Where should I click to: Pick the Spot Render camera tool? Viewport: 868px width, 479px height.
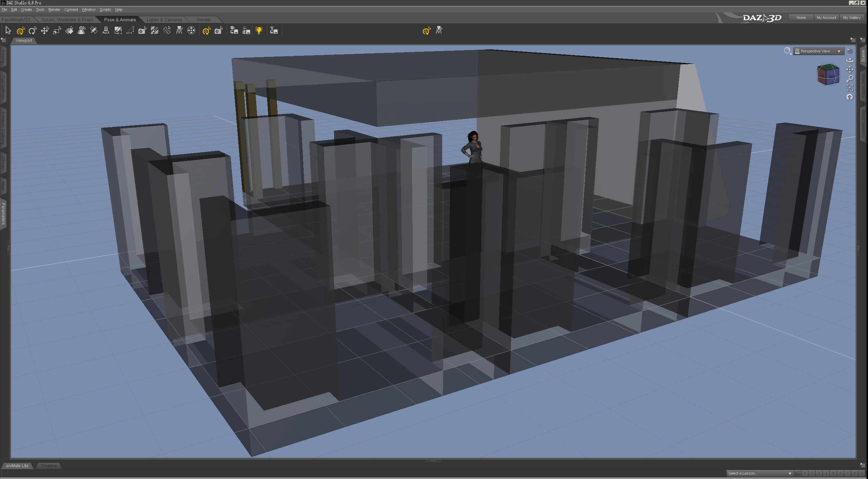click(x=142, y=31)
